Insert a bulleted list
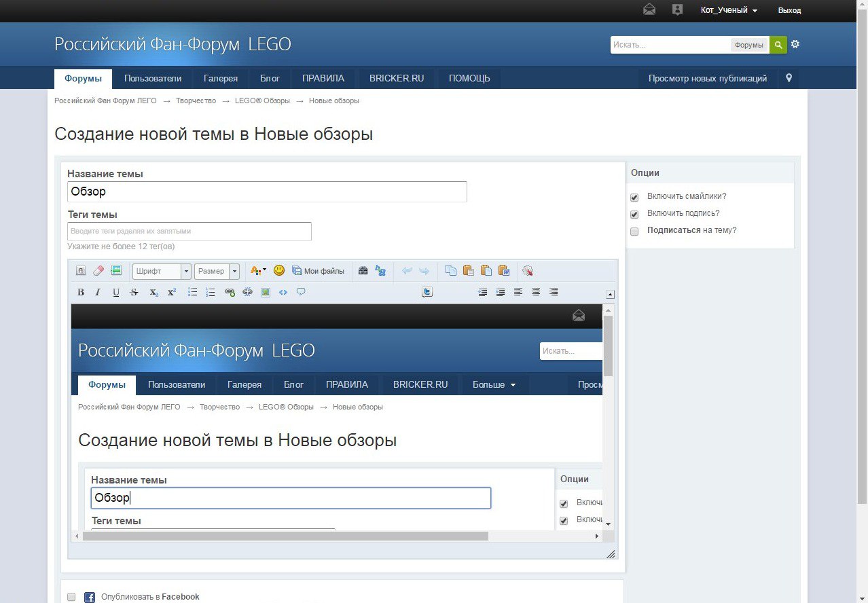This screenshot has width=868, height=603. pyautogui.click(x=193, y=292)
